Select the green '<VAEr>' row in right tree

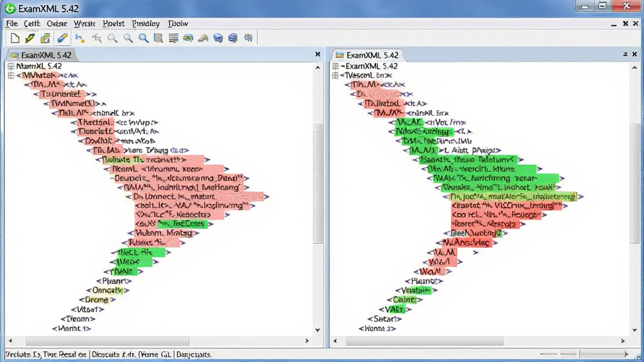(395, 309)
